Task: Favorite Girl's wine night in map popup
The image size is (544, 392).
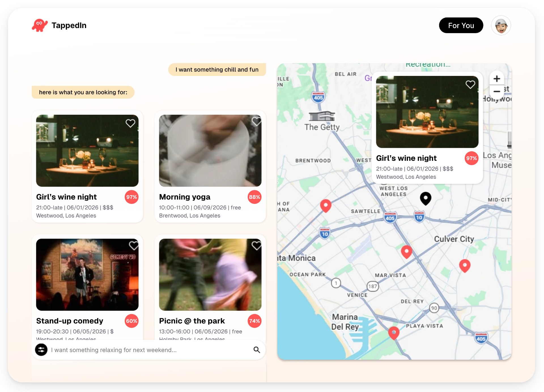Action: (470, 84)
